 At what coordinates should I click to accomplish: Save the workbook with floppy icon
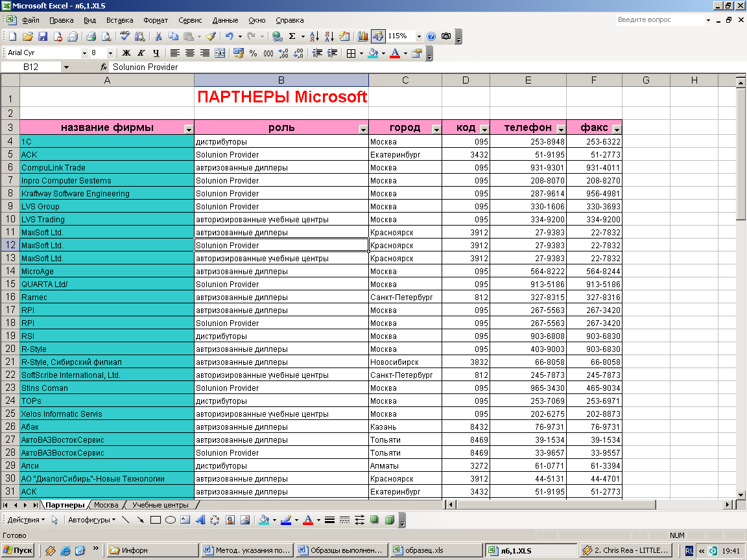click(x=43, y=36)
